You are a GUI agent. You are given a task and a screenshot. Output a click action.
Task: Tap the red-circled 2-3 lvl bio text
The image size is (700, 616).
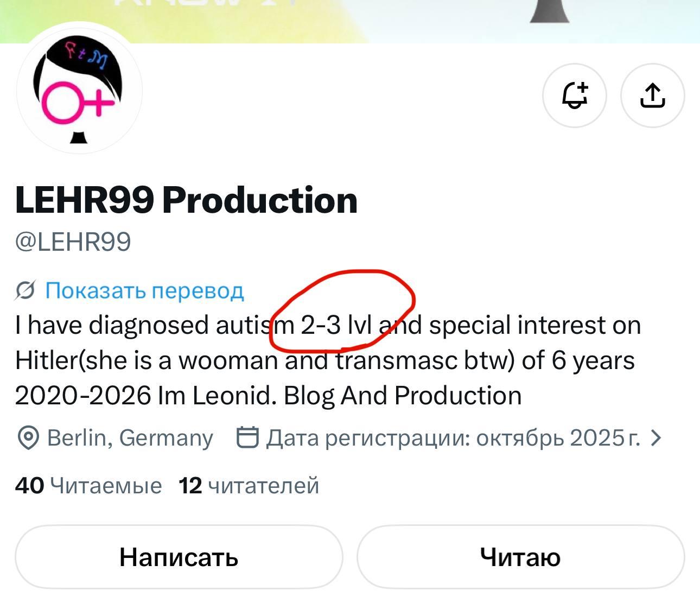click(336, 325)
